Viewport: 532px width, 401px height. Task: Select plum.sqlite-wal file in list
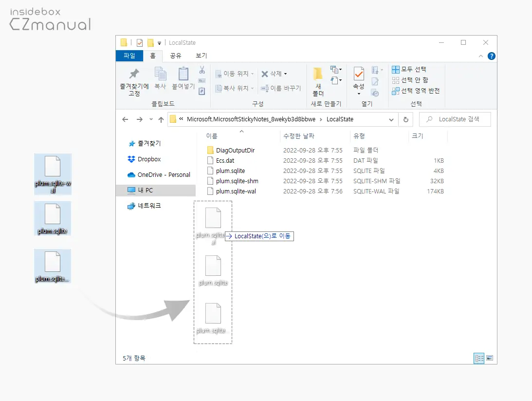tap(325, 191)
